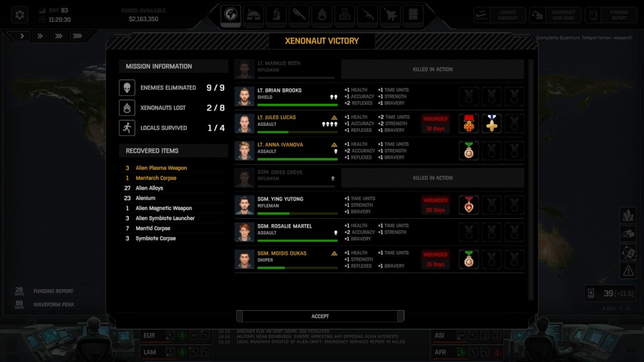Set time to fastest speed arrows

[78, 36]
